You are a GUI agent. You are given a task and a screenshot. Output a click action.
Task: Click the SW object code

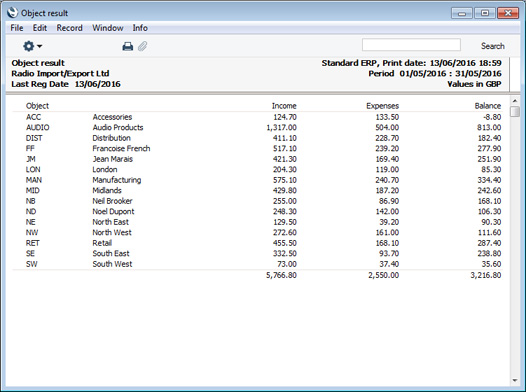pos(32,264)
